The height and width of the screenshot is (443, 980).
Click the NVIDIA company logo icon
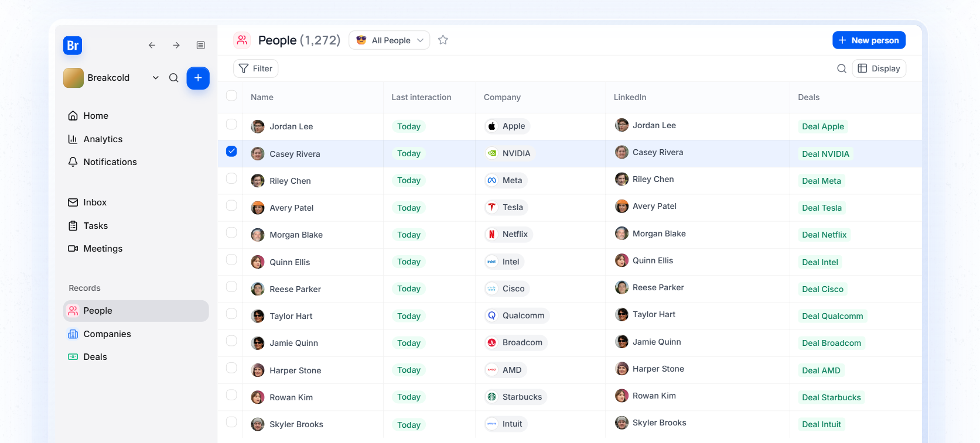click(x=492, y=153)
